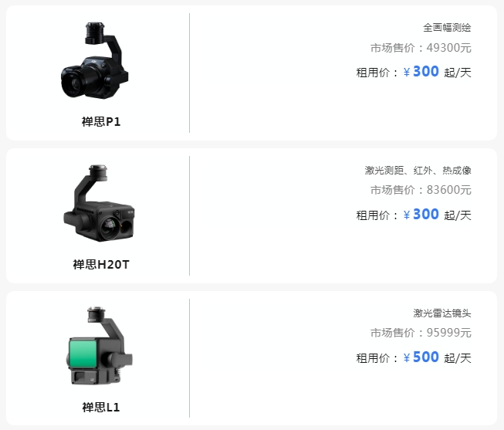Click the ¥300 rental price of 禅思H20T
This screenshot has height=430, width=504.
coord(421,215)
